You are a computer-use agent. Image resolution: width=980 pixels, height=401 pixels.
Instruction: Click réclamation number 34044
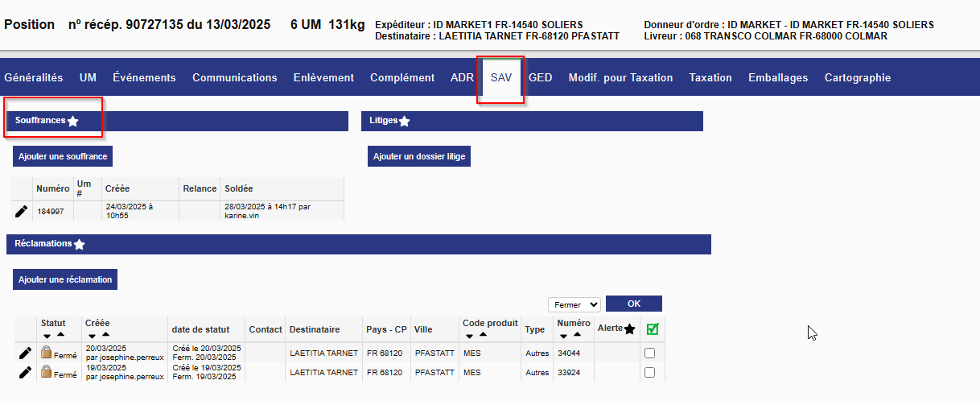[x=568, y=353]
